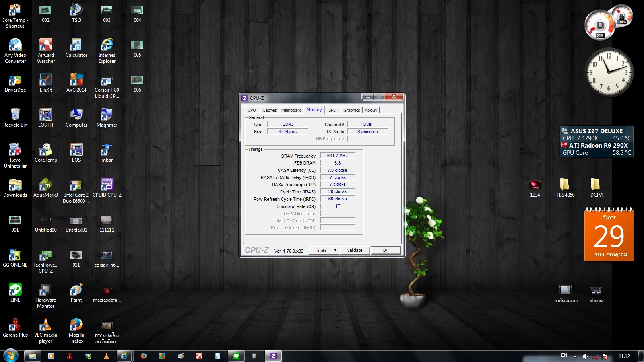Image resolution: width=644 pixels, height=362 pixels.
Task: Open the Any Video Converter desktop icon
Action: point(15,51)
